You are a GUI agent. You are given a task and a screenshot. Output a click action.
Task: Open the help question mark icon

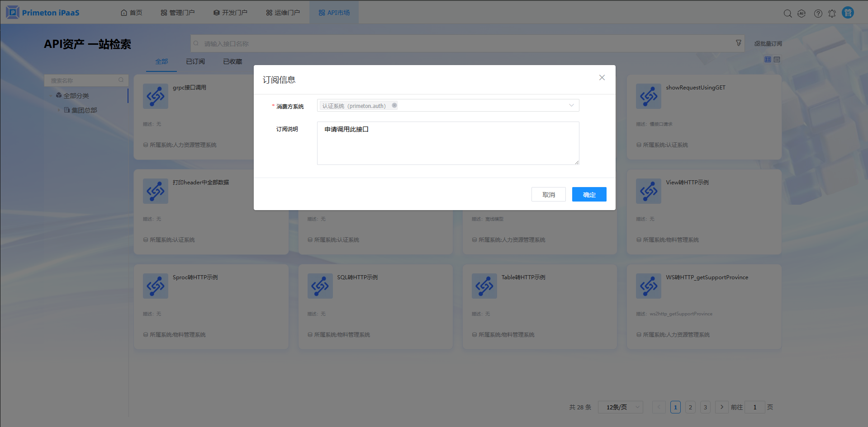(x=818, y=14)
